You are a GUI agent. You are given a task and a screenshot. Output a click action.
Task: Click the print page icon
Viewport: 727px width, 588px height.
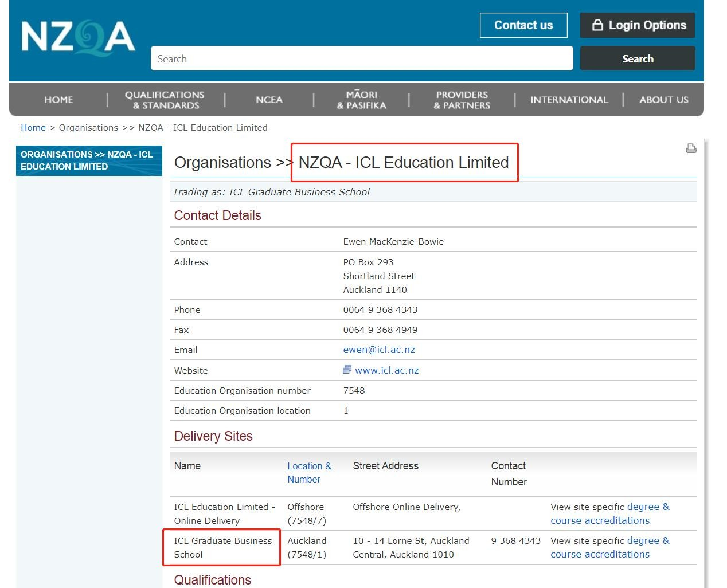coord(691,149)
